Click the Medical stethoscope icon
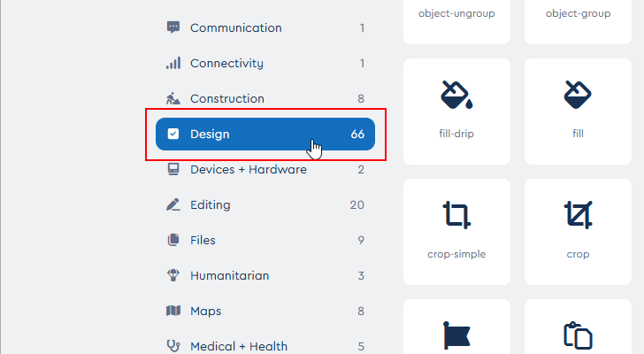Screen dimensions: 644x354 [x=173, y=346]
